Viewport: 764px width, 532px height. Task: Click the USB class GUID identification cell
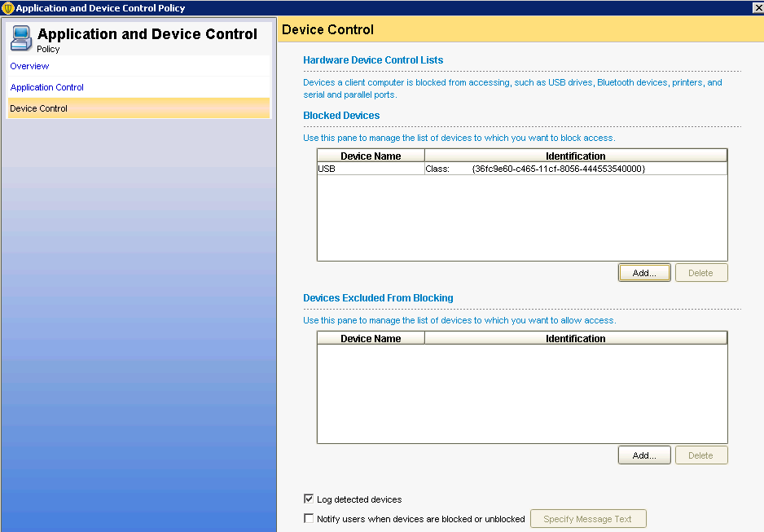pos(558,169)
